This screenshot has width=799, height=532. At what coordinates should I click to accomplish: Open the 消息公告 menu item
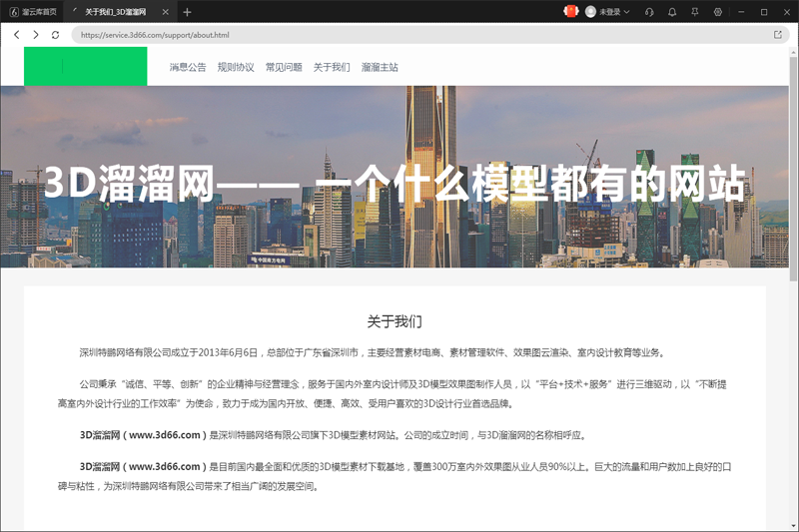(188, 67)
